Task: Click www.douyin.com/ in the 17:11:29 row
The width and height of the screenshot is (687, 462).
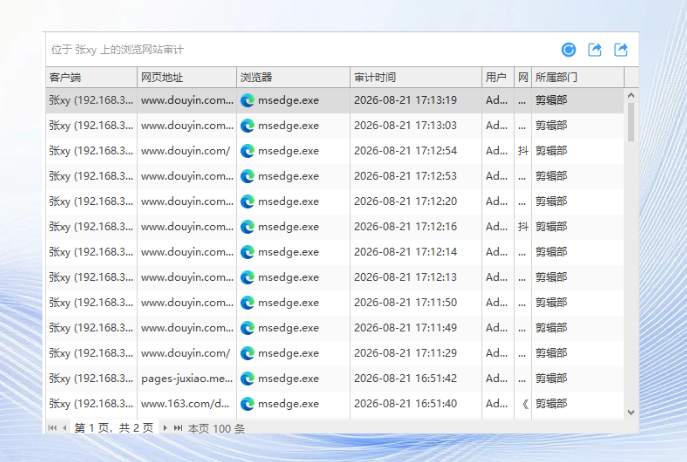Action: coord(185,353)
